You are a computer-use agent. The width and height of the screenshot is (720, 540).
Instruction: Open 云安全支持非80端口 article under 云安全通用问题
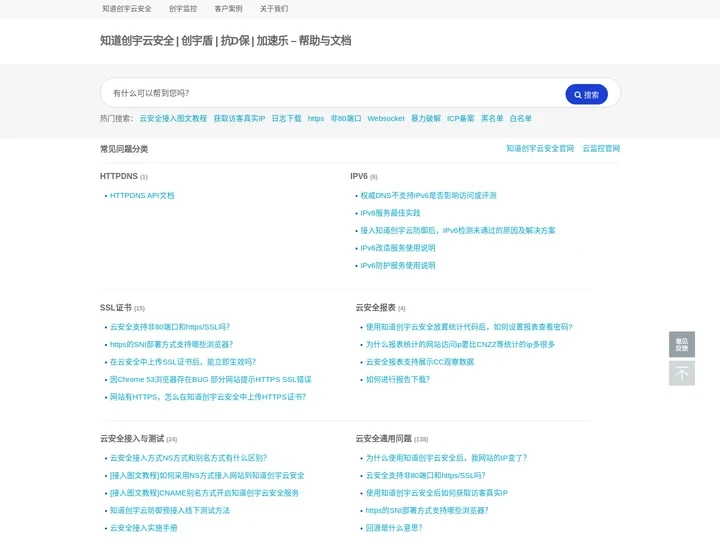pyautogui.click(x=425, y=475)
